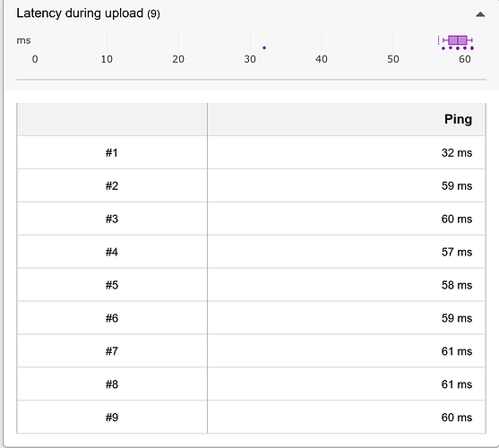Select row #4 label
Viewport: 499px width, 448px height.
point(112,252)
